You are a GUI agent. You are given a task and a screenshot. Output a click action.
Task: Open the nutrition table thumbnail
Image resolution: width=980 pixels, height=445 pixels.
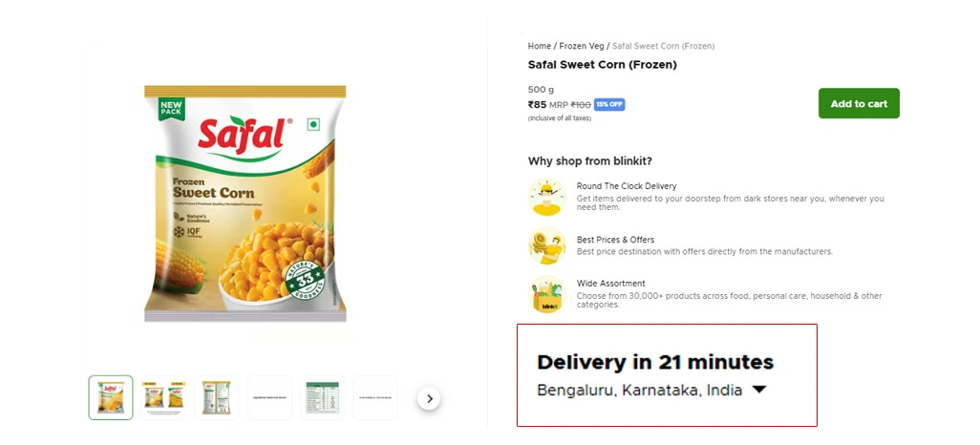pos(323,397)
